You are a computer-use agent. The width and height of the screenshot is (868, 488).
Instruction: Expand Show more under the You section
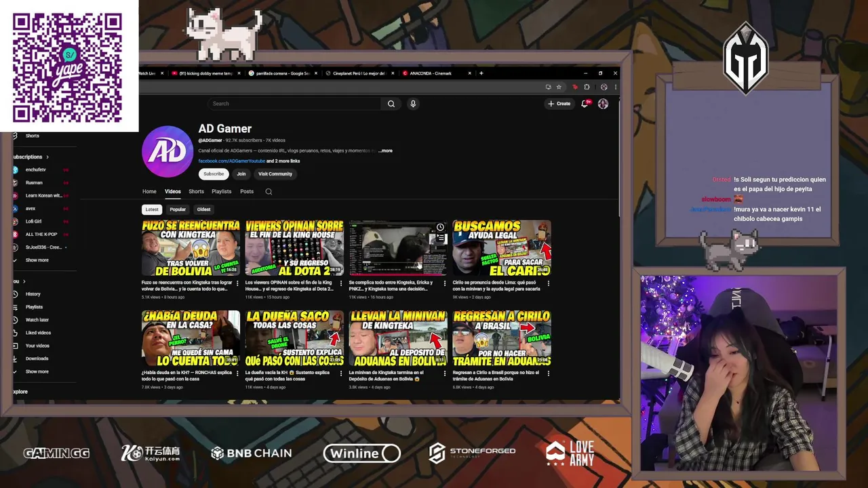click(37, 371)
